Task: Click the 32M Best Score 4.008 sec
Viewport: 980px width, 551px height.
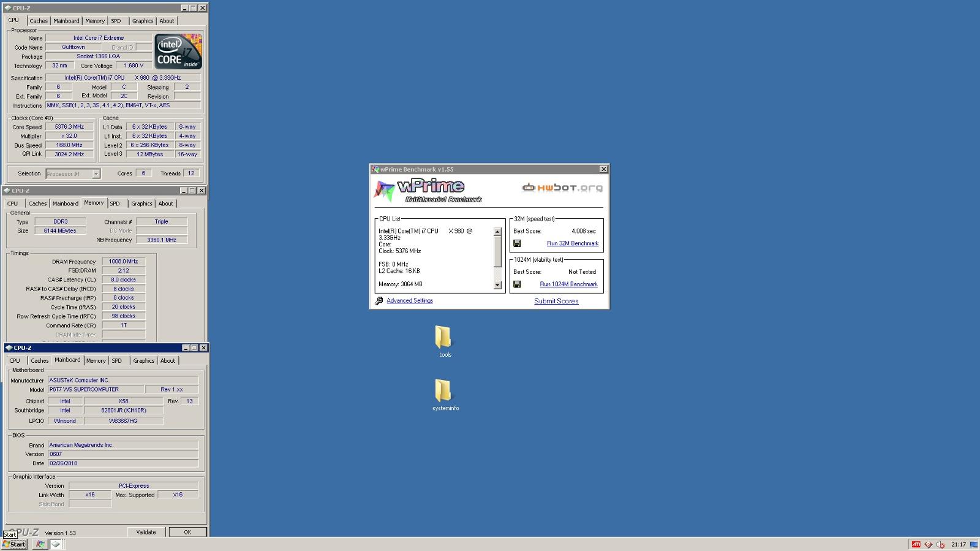Action: pos(583,231)
